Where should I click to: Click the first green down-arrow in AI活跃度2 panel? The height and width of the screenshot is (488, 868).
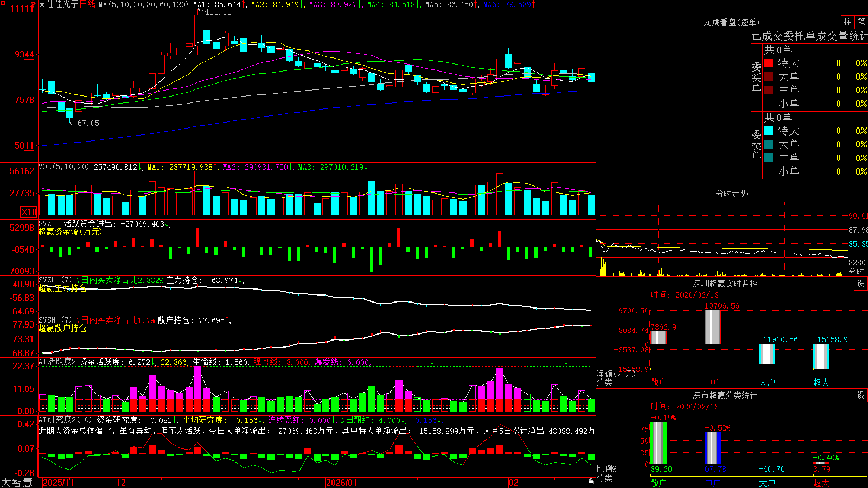[x=432, y=362]
